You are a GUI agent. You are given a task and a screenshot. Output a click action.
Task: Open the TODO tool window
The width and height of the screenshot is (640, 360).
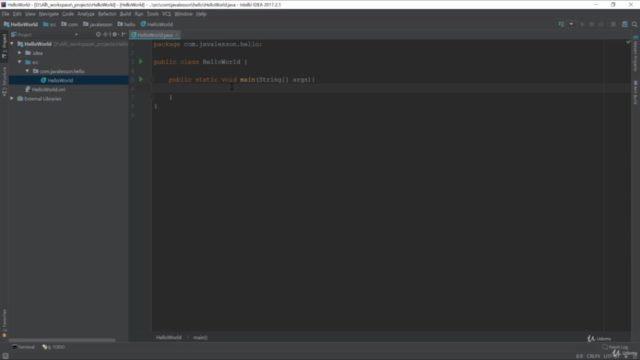tap(53, 347)
